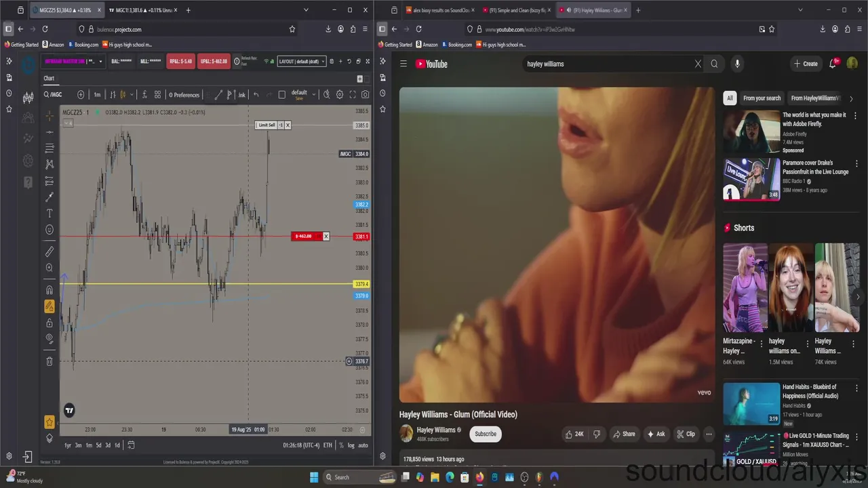Click the undo arrow in chart toolbar
The width and height of the screenshot is (868, 488).
[256, 94]
